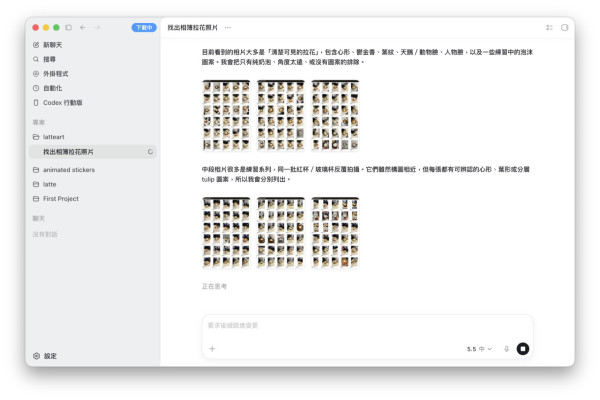
Task: Click the chat title 找出相簿拉花照片 in header
Action: (x=192, y=28)
